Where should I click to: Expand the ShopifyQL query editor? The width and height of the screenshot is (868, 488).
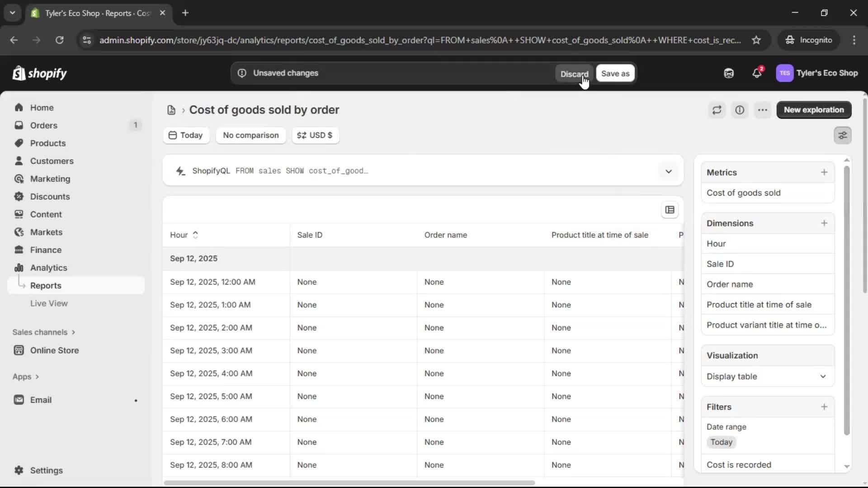click(x=668, y=171)
